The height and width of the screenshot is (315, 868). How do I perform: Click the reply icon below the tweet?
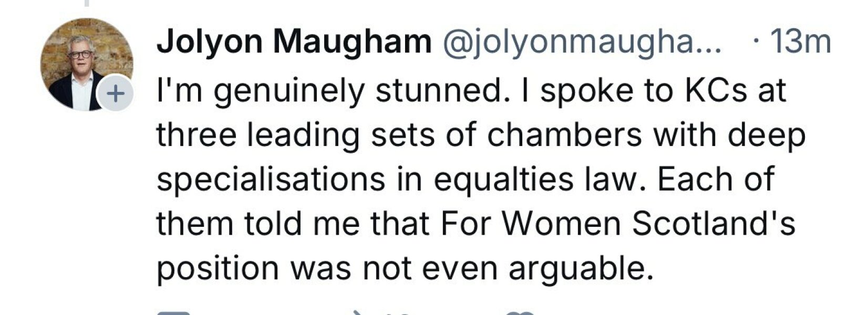[173, 312]
